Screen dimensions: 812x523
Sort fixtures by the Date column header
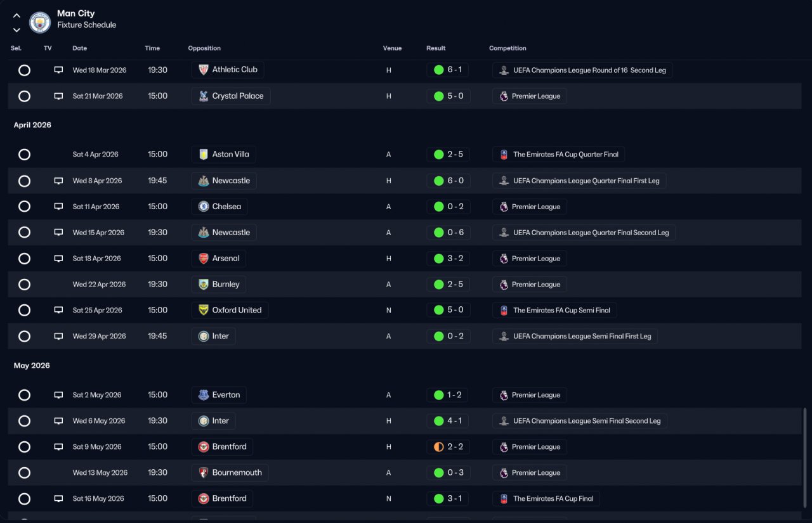[x=80, y=48]
